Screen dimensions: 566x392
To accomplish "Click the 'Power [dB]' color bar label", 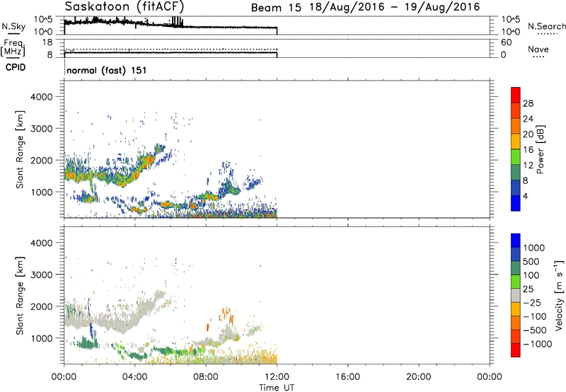I will coord(540,150).
